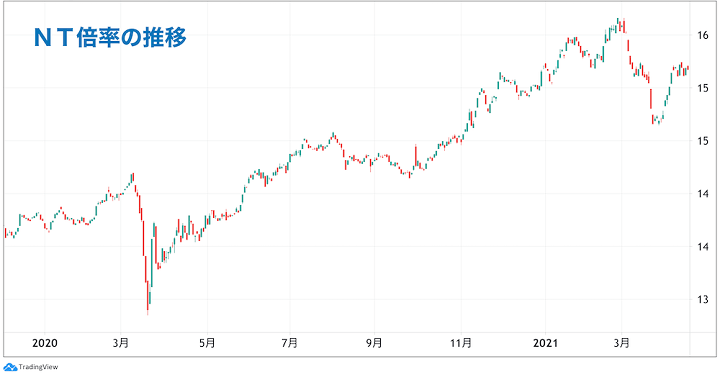Image resolution: width=720 pixels, height=377 pixels.
Task: Click the 16 price axis label
Action: 703,35
